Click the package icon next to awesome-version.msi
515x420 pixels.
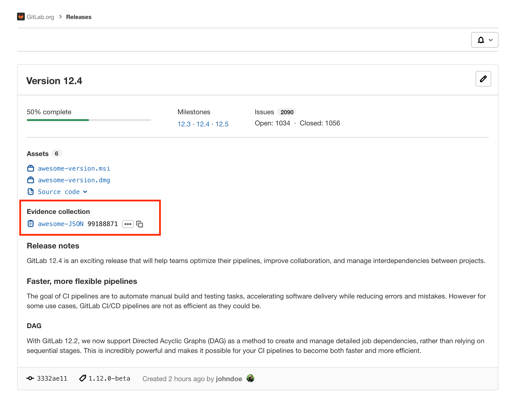point(30,168)
